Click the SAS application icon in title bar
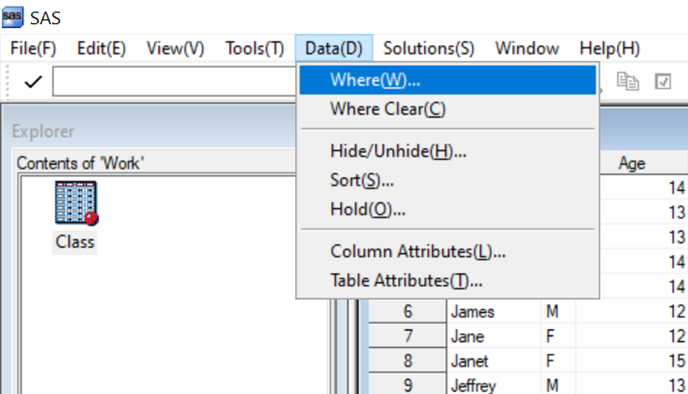The image size is (688, 394). [x=12, y=17]
